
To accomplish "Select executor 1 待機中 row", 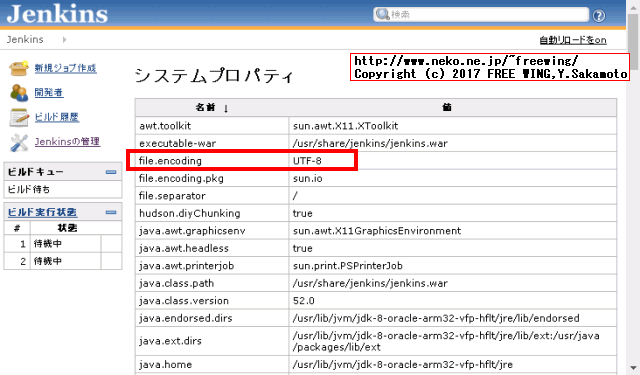I will pyautogui.click(x=63, y=244).
